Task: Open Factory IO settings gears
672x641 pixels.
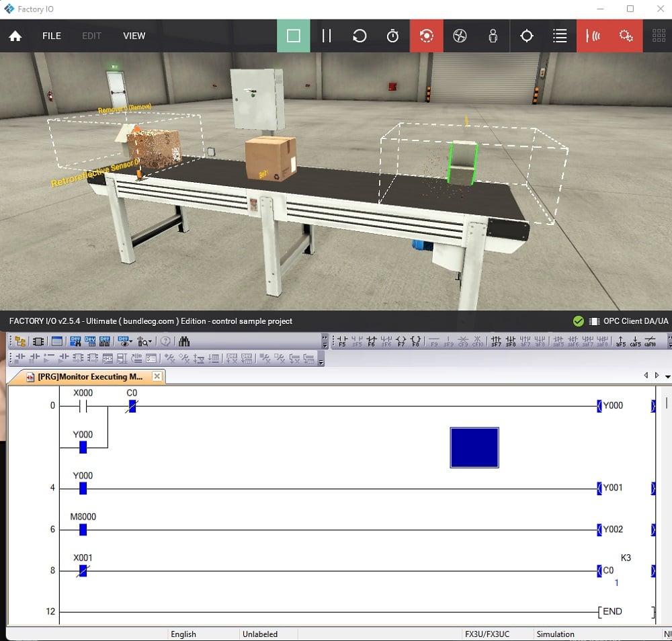Action: 626,36
